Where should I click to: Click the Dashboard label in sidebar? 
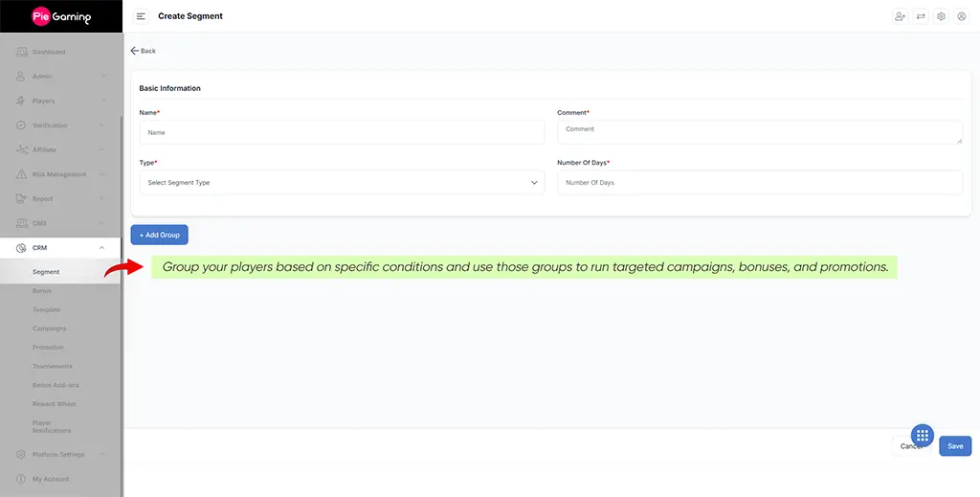click(x=49, y=52)
